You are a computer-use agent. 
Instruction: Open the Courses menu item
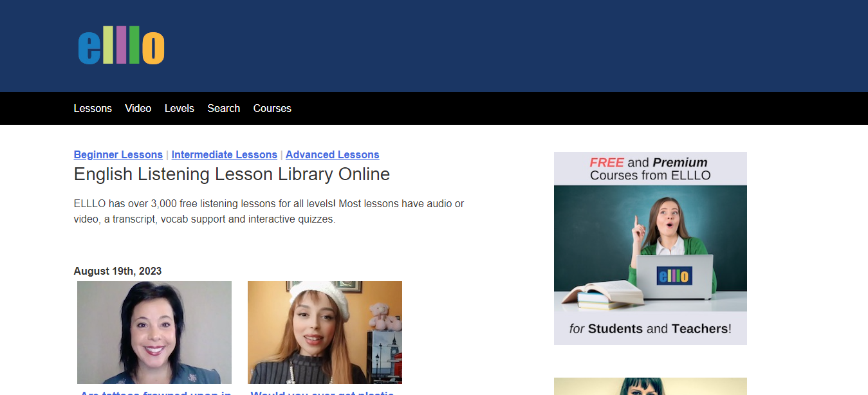(x=272, y=108)
